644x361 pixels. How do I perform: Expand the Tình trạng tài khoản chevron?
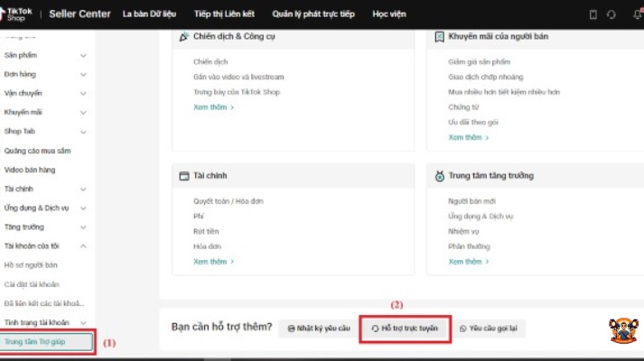coord(83,322)
